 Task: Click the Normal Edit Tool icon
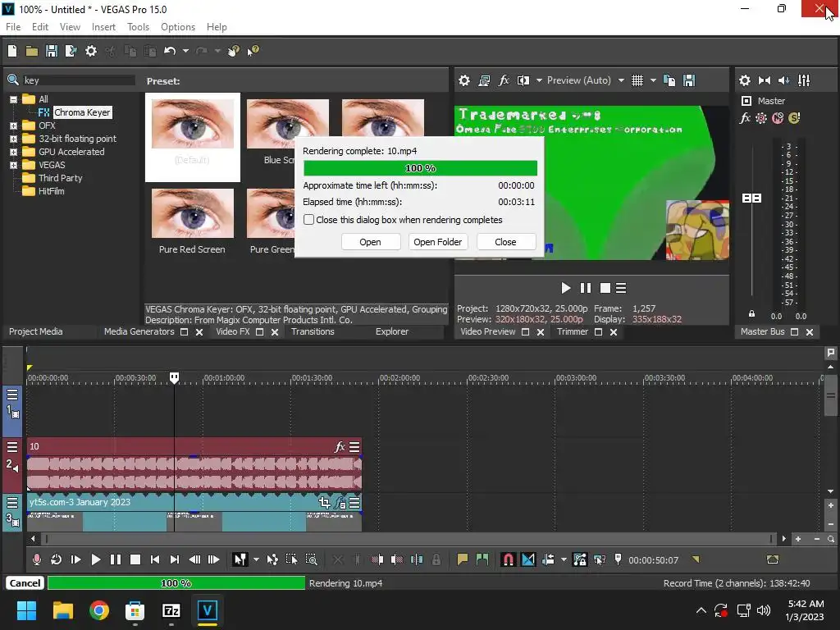click(x=240, y=559)
